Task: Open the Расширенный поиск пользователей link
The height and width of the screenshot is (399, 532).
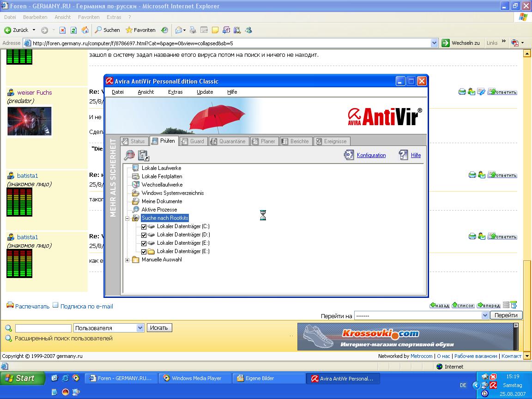Action: coord(63,338)
